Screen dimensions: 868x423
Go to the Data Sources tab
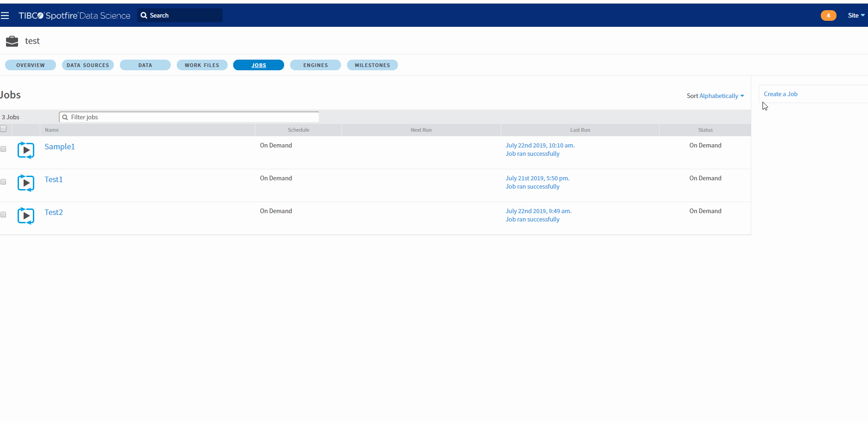pos(88,65)
